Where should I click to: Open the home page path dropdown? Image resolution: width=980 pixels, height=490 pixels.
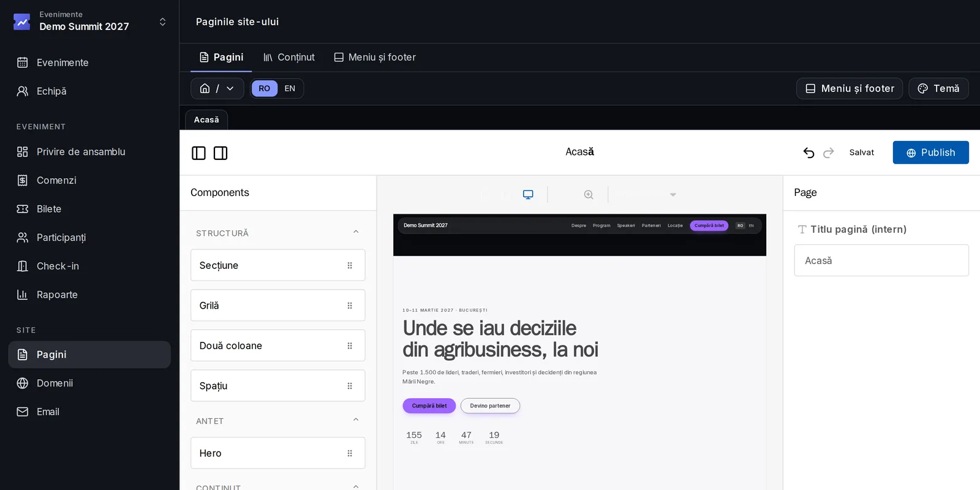(x=217, y=89)
